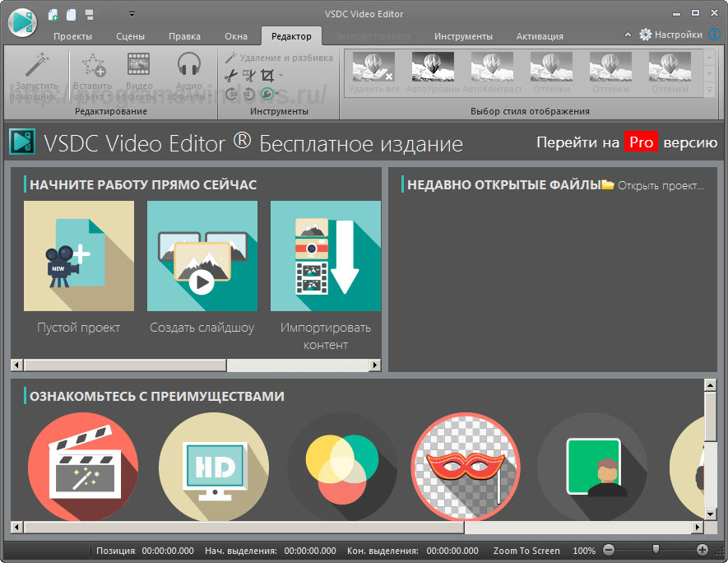Apply the АвтоКонтраст style thumbnail
This screenshot has height=563, width=728.
click(492, 72)
